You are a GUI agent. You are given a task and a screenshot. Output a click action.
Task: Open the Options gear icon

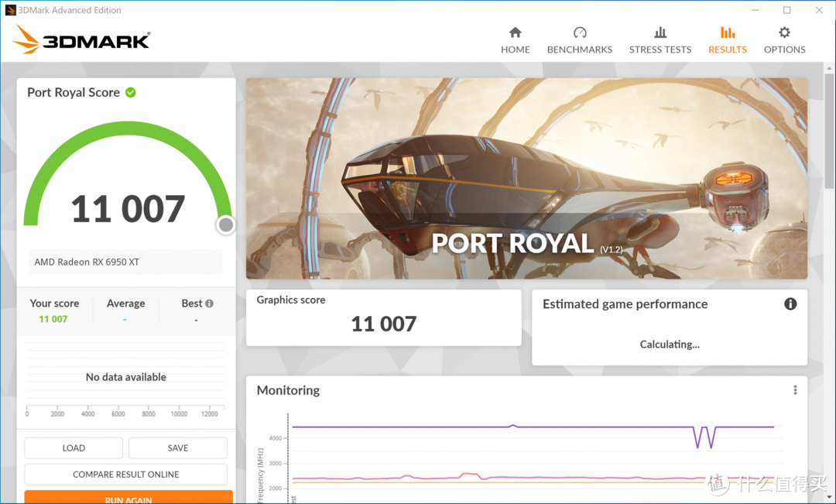point(784,33)
